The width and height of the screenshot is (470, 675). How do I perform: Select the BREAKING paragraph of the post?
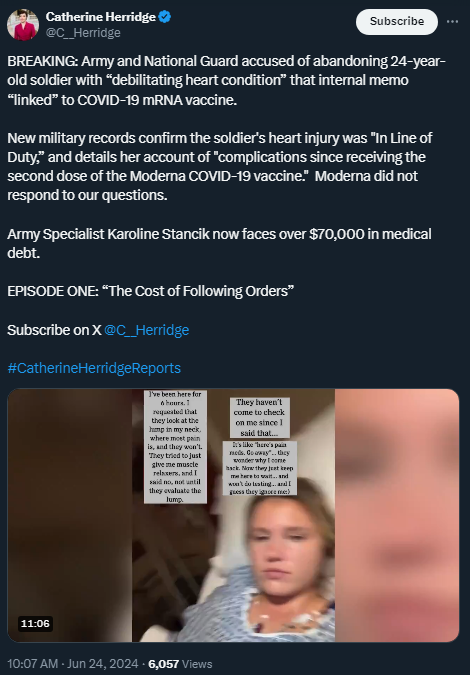226,81
